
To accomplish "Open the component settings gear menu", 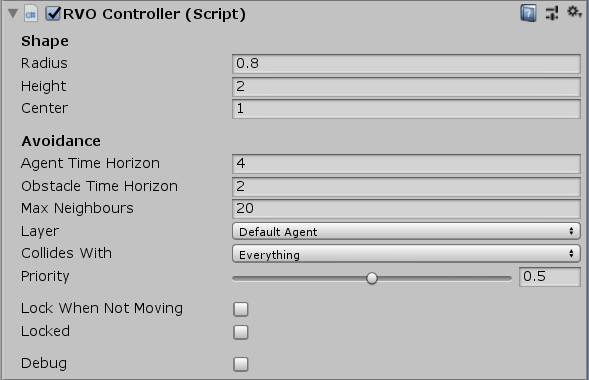I will click(x=574, y=12).
